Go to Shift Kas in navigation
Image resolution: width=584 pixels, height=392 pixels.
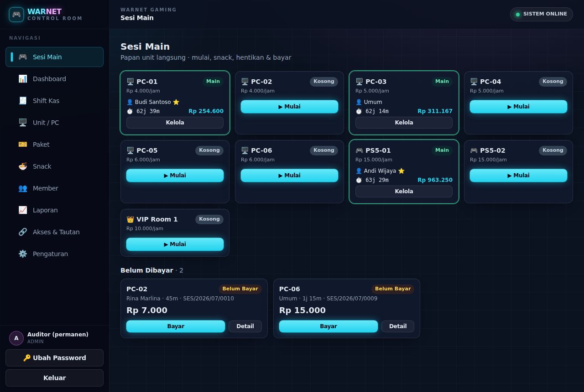click(54, 101)
